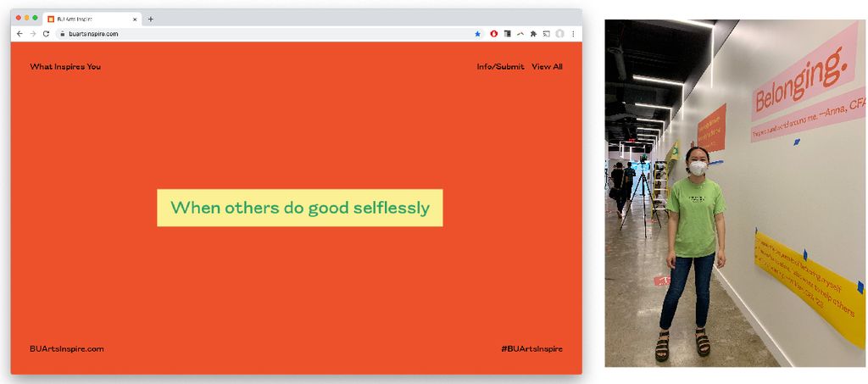This screenshot has height=384, width=868.
Task: Click the grey profile avatar icon
Action: coord(559,34)
